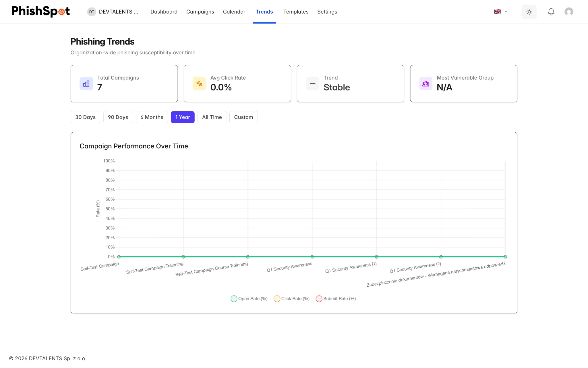The image size is (588, 368).
Task: Toggle light/dark theme sun icon
Action: tap(529, 12)
